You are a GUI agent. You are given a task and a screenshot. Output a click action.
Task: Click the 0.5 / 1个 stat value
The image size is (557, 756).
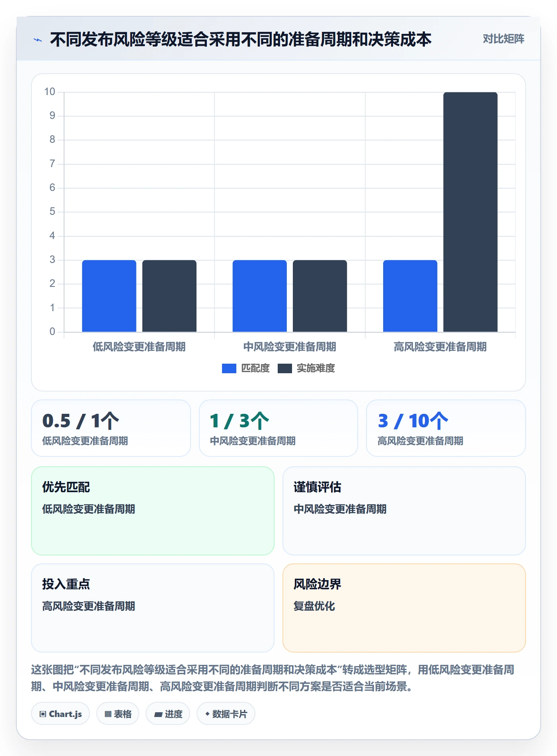pyautogui.click(x=81, y=421)
